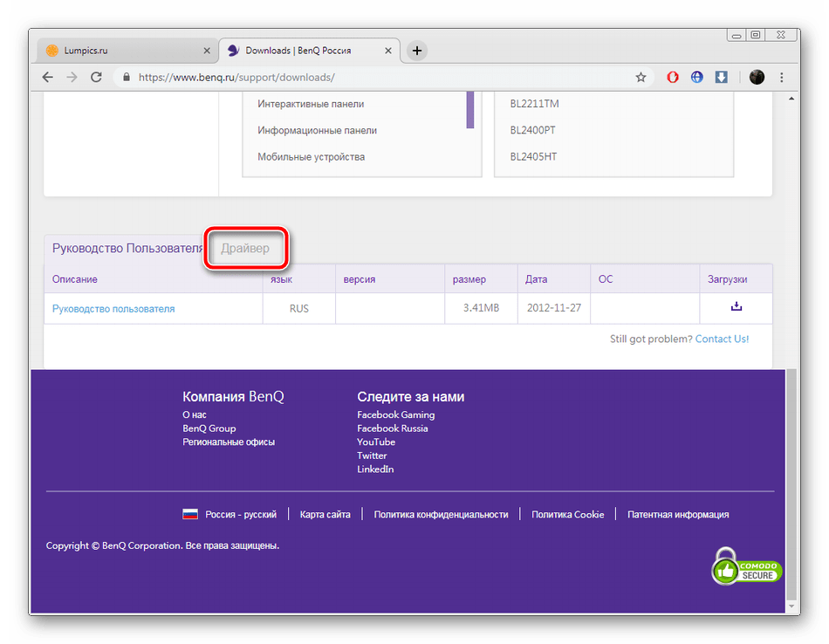Go back to previous page
829x644 pixels.
(48, 77)
